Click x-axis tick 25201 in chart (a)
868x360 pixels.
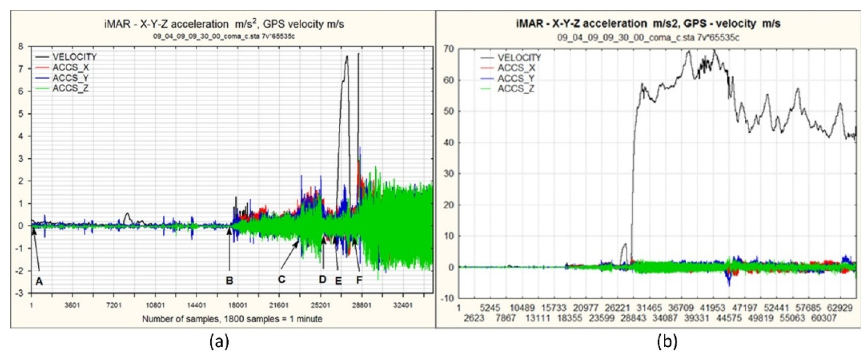tap(320, 306)
